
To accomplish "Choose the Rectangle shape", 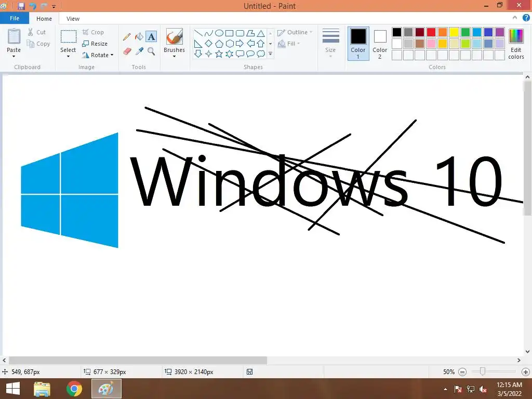I will click(x=229, y=33).
